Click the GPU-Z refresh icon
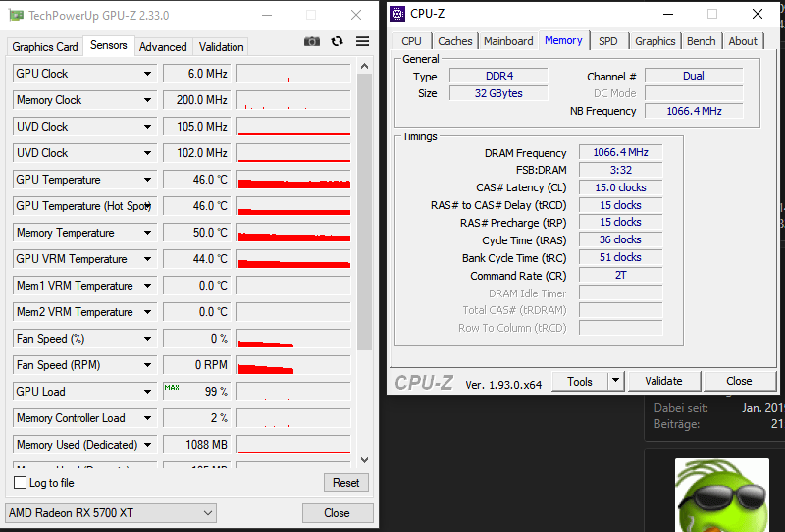The width and height of the screenshot is (785, 532). click(337, 41)
